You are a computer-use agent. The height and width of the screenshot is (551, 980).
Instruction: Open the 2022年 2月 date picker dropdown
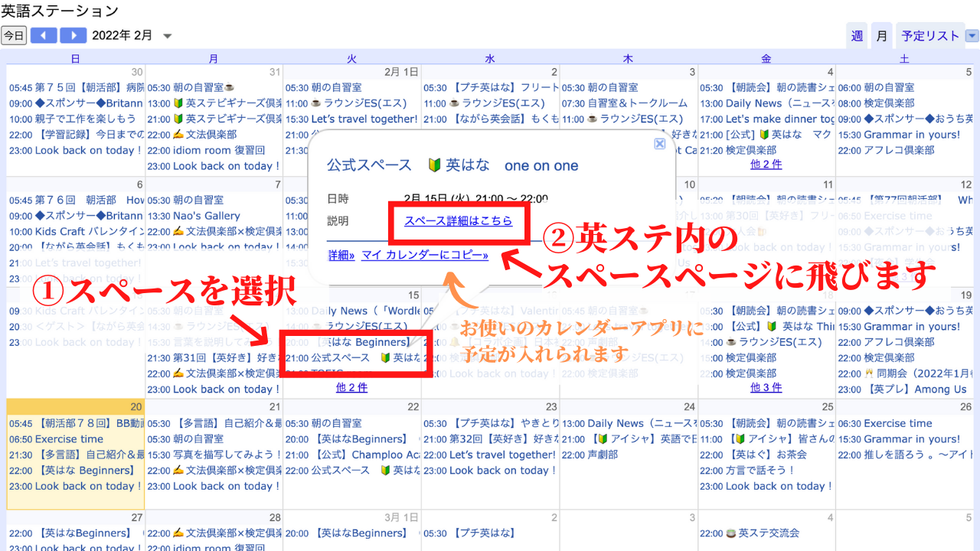tap(168, 36)
